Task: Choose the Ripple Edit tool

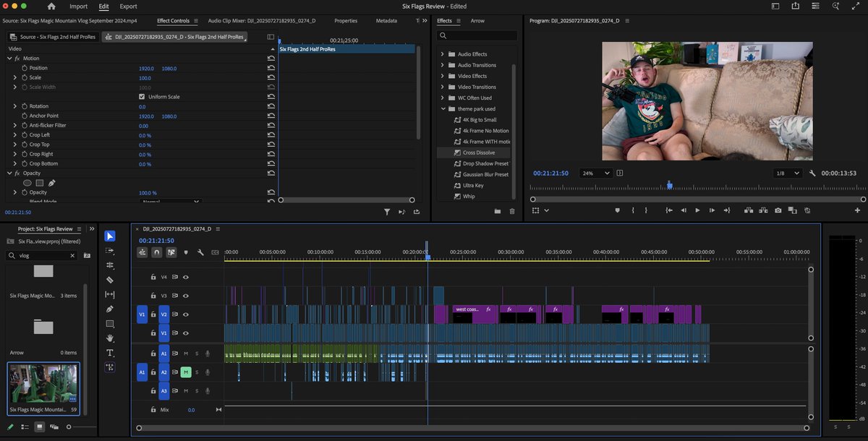Action: [109, 265]
